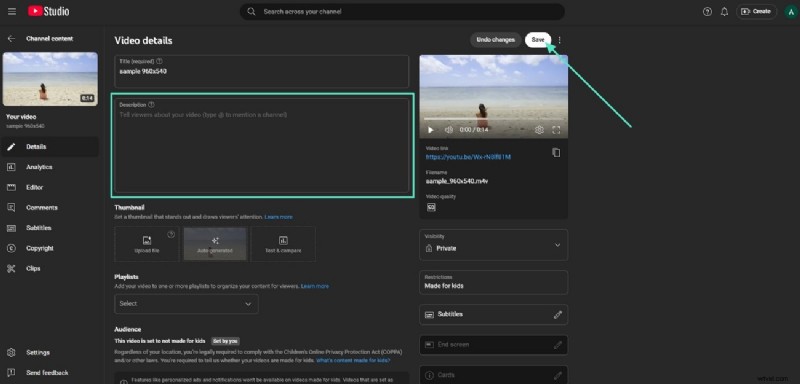Click the channel search field
This screenshot has height=384, width=800.
402,12
